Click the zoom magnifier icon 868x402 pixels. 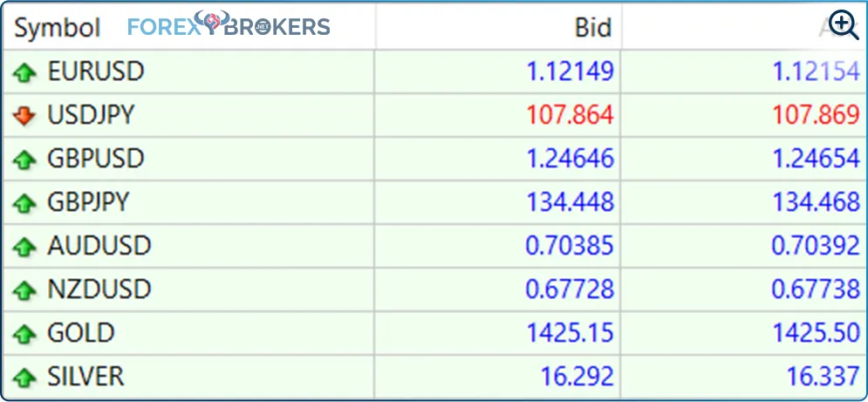(x=844, y=25)
